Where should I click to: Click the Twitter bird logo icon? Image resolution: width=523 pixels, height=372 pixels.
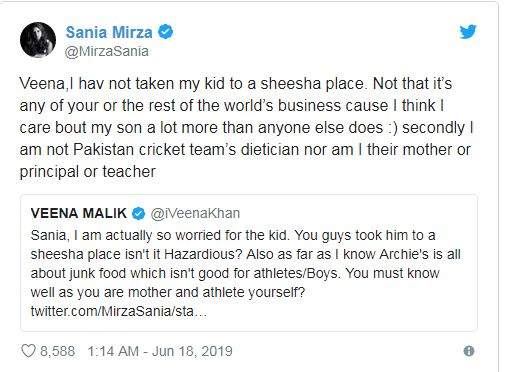[468, 32]
